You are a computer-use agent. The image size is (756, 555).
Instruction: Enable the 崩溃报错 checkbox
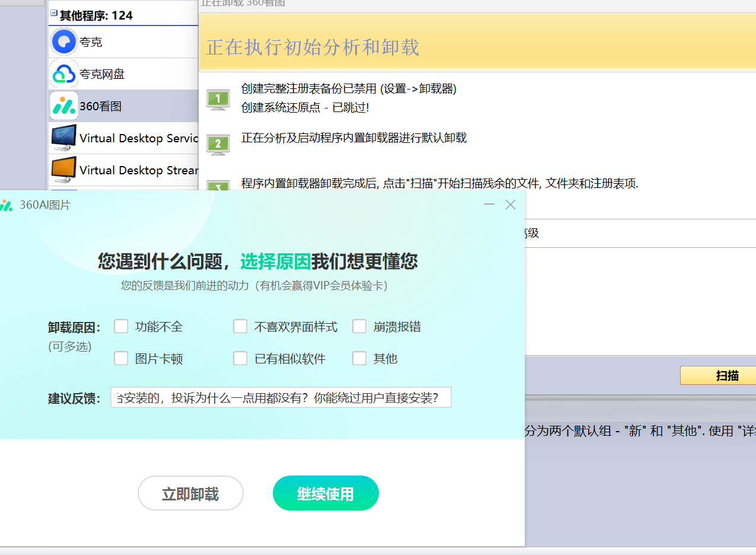click(x=359, y=327)
